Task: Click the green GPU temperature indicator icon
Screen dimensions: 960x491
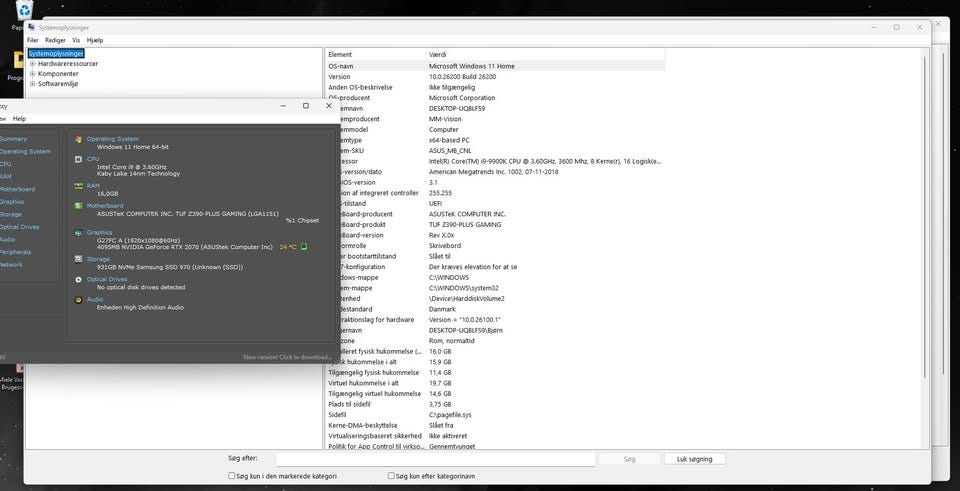Action: coord(304,247)
